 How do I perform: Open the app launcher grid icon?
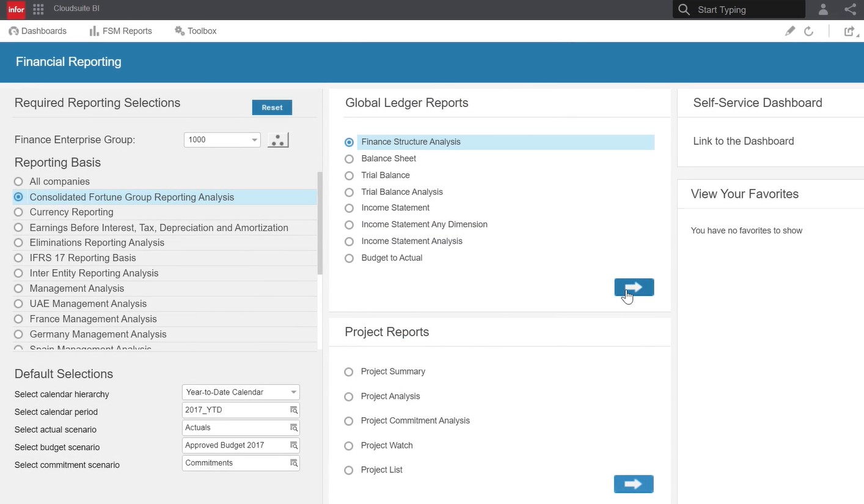coord(38,9)
